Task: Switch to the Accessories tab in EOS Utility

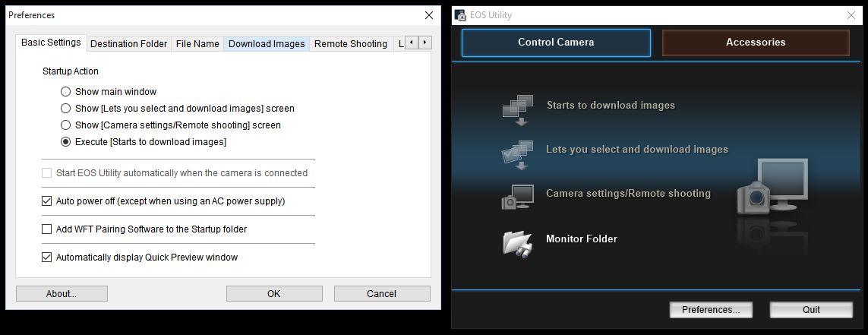Action: (x=755, y=43)
